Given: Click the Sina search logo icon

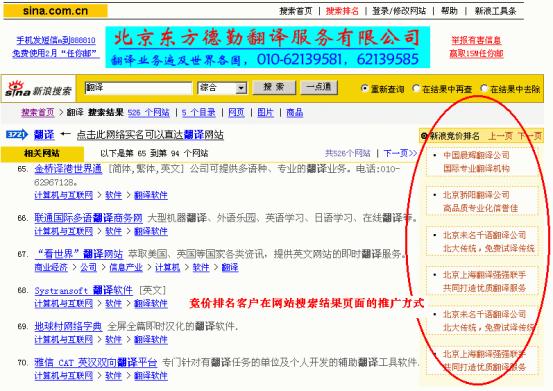Looking at the screenshot, I should pyautogui.click(x=38, y=88).
